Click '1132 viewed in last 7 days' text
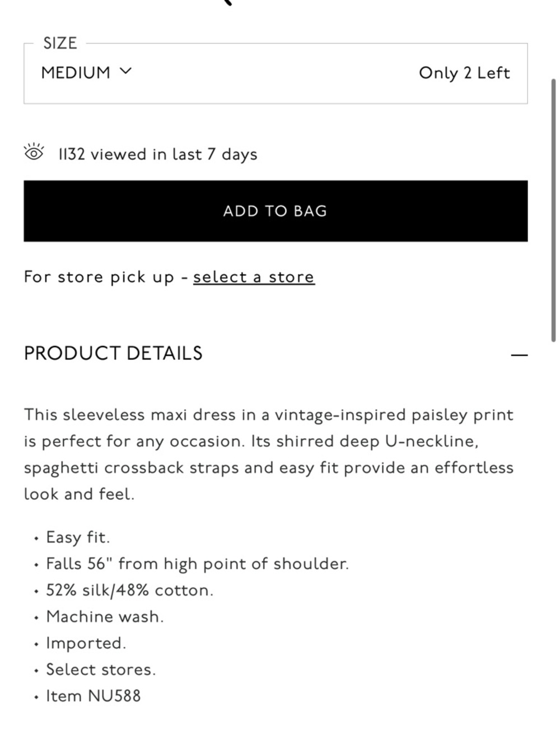This screenshot has height=747, width=560. click(158, 154)
